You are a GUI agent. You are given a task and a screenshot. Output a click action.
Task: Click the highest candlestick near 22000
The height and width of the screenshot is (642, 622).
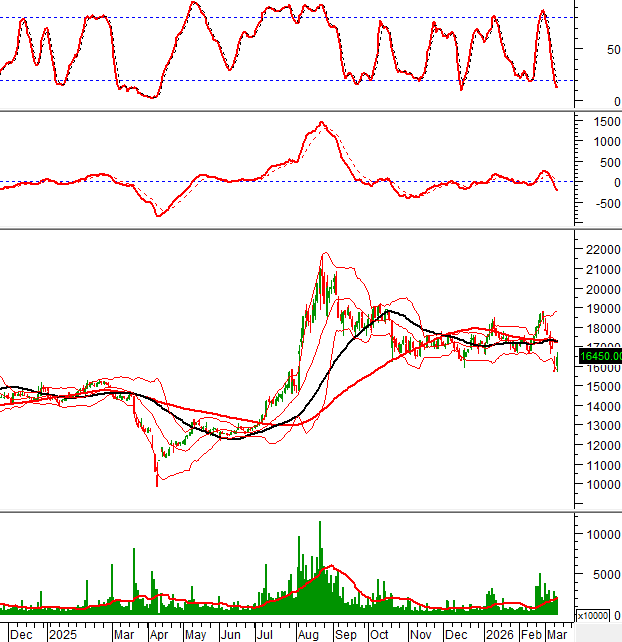323,262
